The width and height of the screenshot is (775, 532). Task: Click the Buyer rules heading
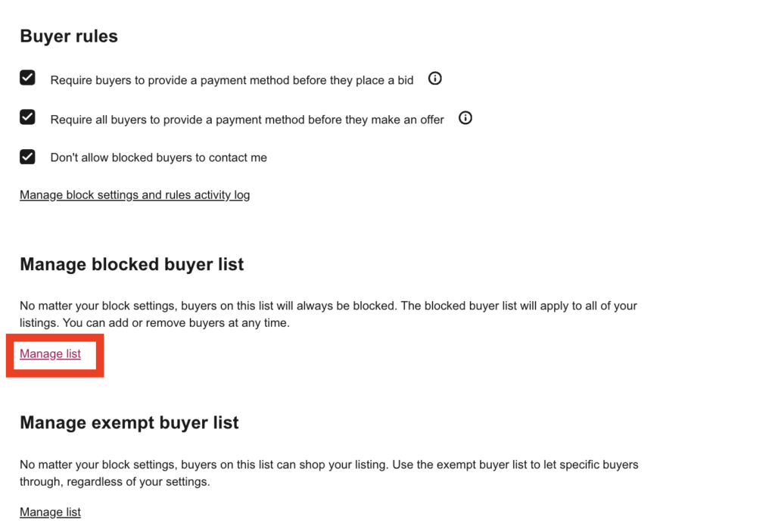point(69,36)
